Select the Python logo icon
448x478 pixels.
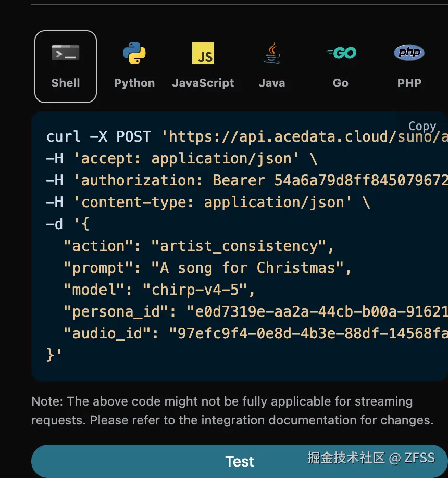pos(134,53)
